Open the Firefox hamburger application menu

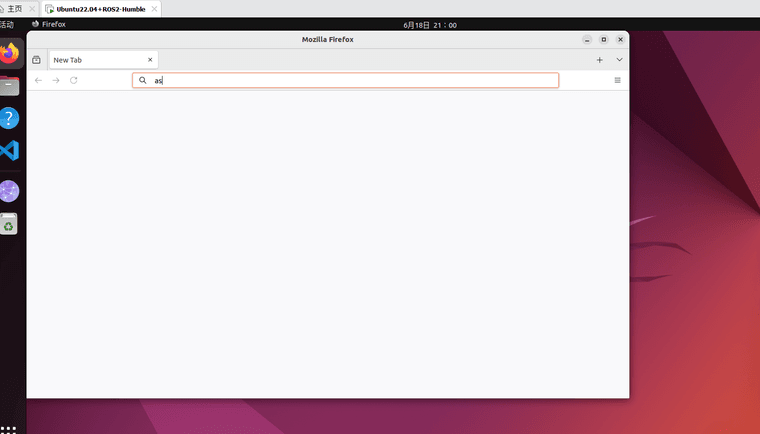[x=618, y=80]
